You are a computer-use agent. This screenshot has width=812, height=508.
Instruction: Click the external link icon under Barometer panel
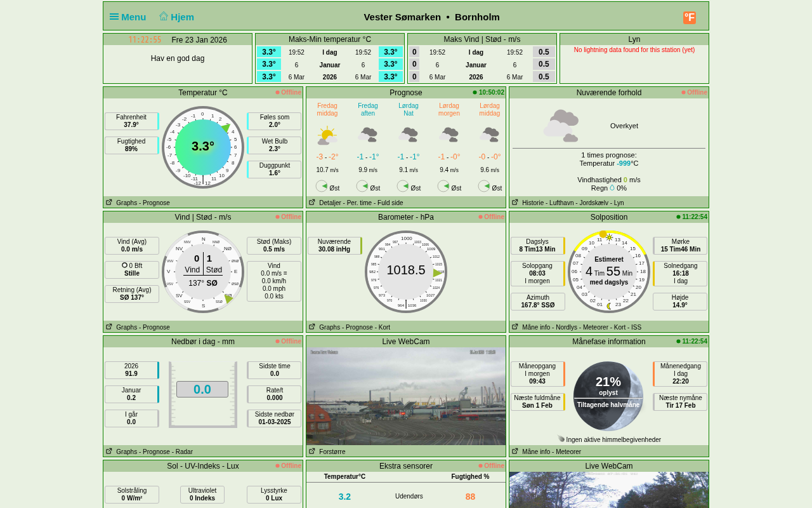point(312,327)
